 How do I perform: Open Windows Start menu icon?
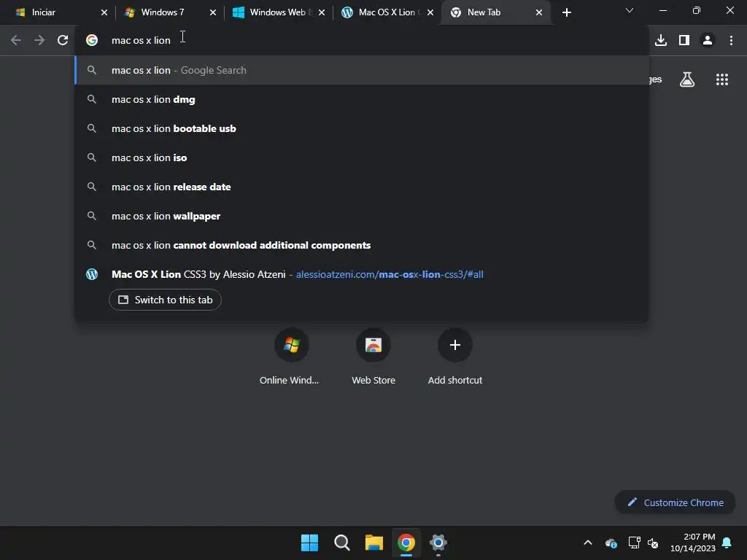click(x=309, y=542)
